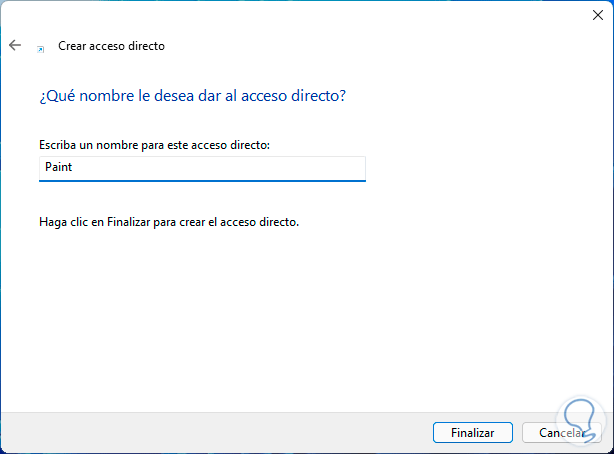Click the "Haga clic en Finalizar" instruction text

pyautogui.click(x=169, y=221)
